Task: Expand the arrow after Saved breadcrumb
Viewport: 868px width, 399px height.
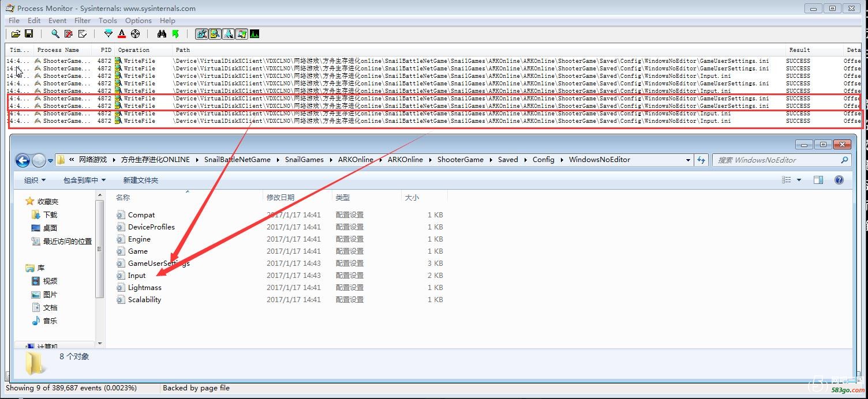Action: pos(525,160)
